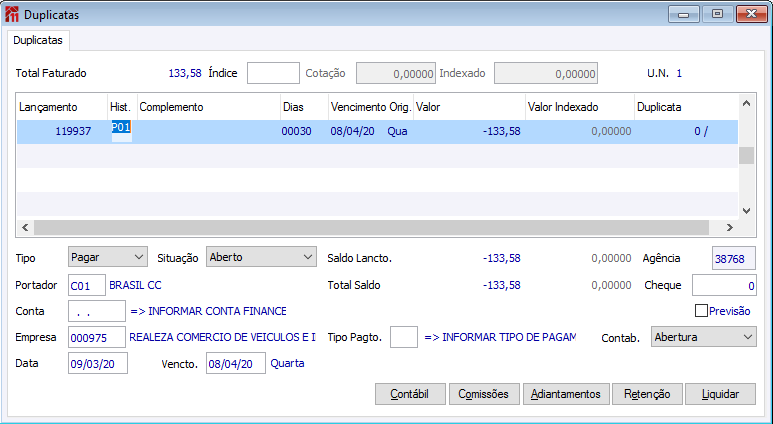Click the Valor Indexado column header

pyautogui.click(x=579, y=107)
